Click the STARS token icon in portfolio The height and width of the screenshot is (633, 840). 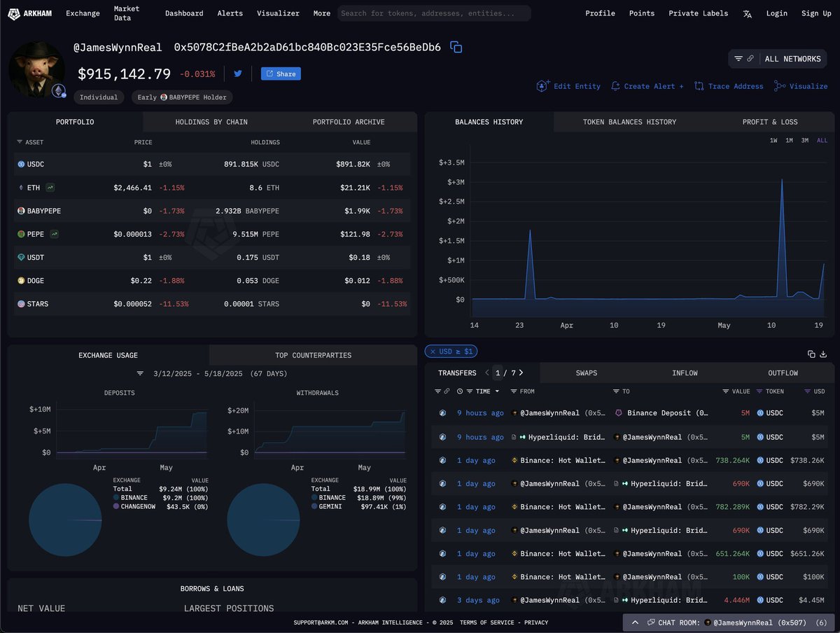pyautogui.click(x=21, y=304)
